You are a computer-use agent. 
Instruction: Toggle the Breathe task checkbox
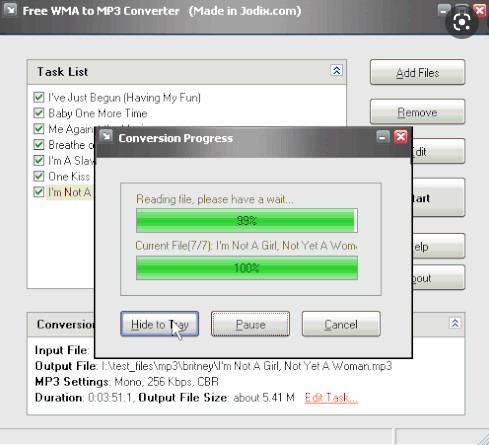39,145
